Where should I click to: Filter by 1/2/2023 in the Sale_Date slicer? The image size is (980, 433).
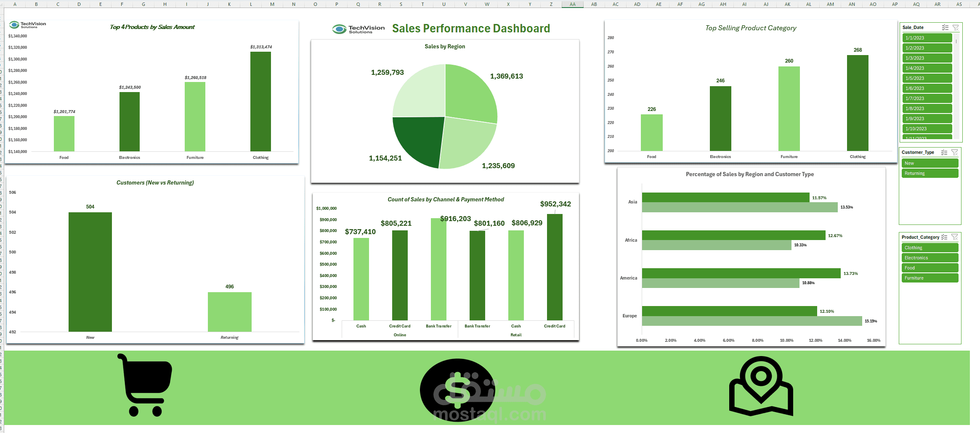tap(927, 48)
